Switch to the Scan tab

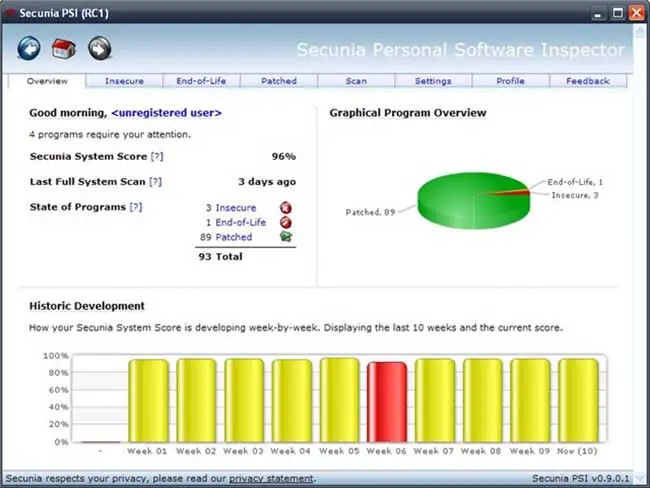tap(356, 81)
